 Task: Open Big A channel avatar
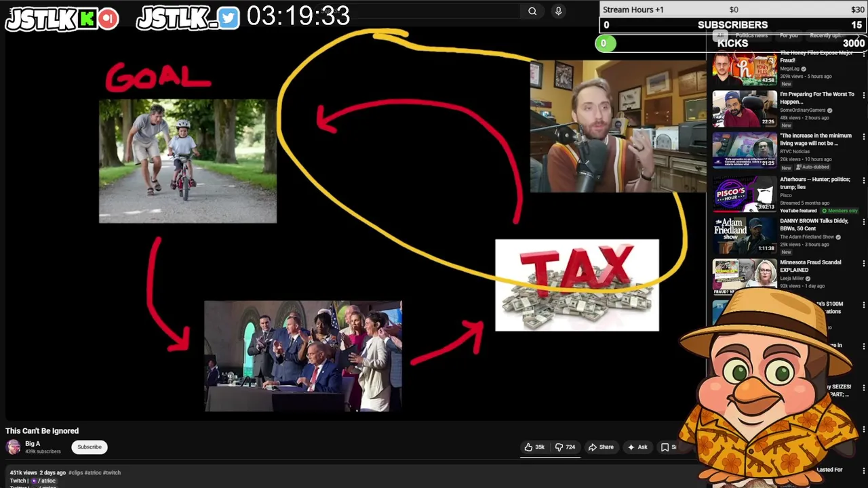pyautogui.click(x=13, y=447)
